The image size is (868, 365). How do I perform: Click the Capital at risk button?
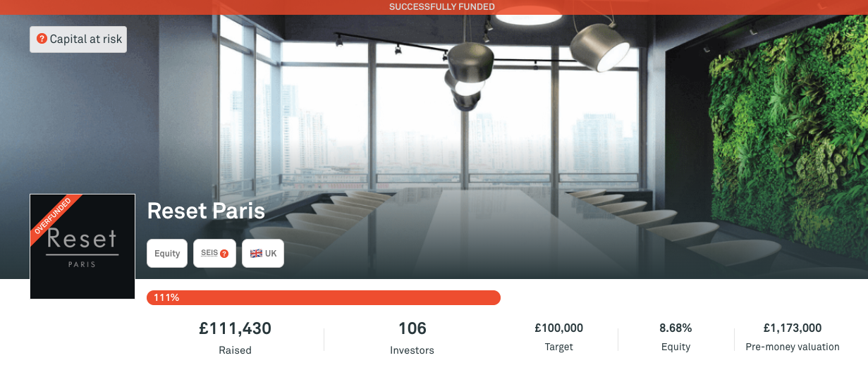pos(78,39)
